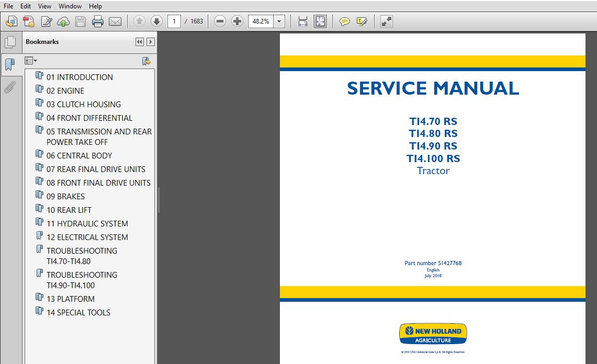Open the 12 ELECTRICAL SYSTEM bookmark
The width and height of the screenshot is (597, 364).
coord(87,237)
